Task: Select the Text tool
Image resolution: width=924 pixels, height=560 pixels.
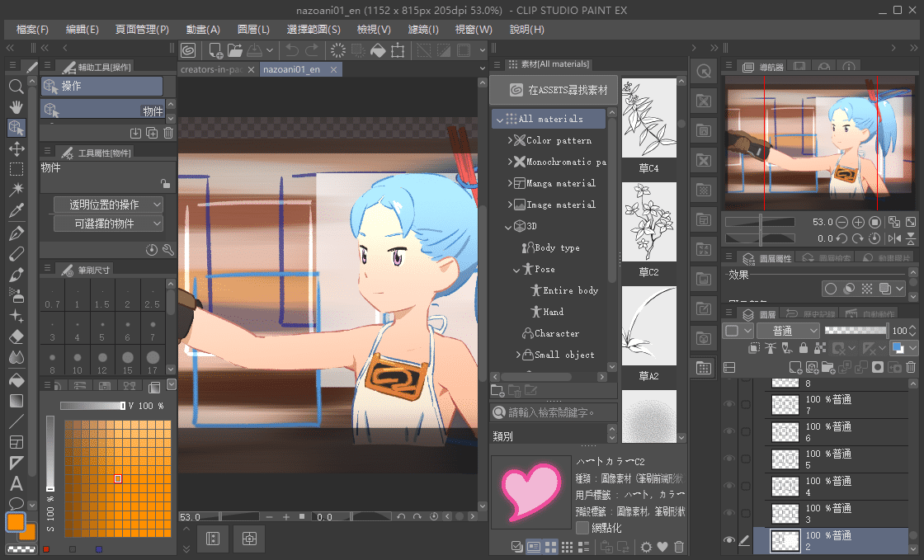Action: point(16,483)
